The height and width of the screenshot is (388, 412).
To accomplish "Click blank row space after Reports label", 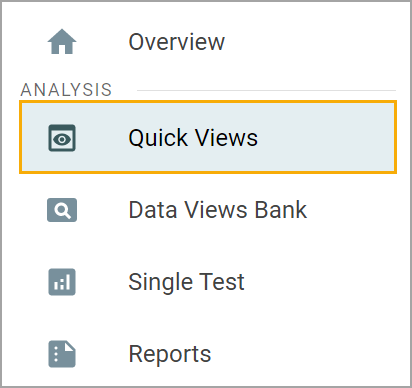I will tap(303, 354).
